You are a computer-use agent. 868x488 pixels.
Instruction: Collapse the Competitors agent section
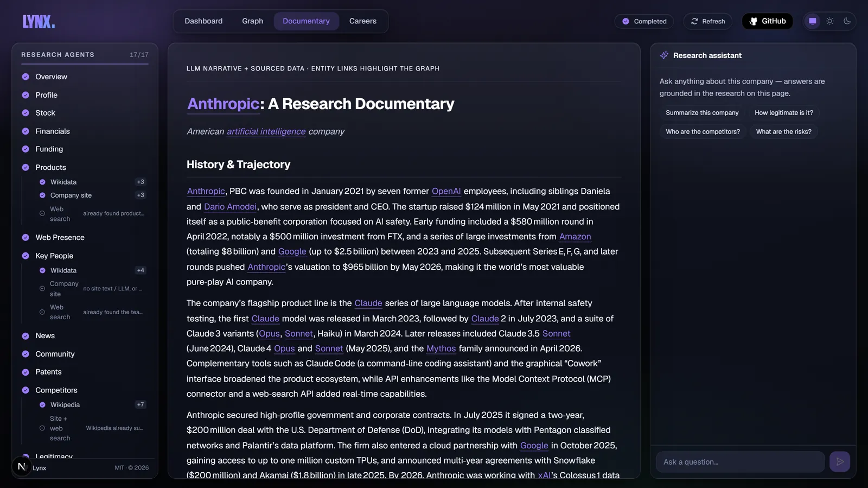click(x=85, y=390)
